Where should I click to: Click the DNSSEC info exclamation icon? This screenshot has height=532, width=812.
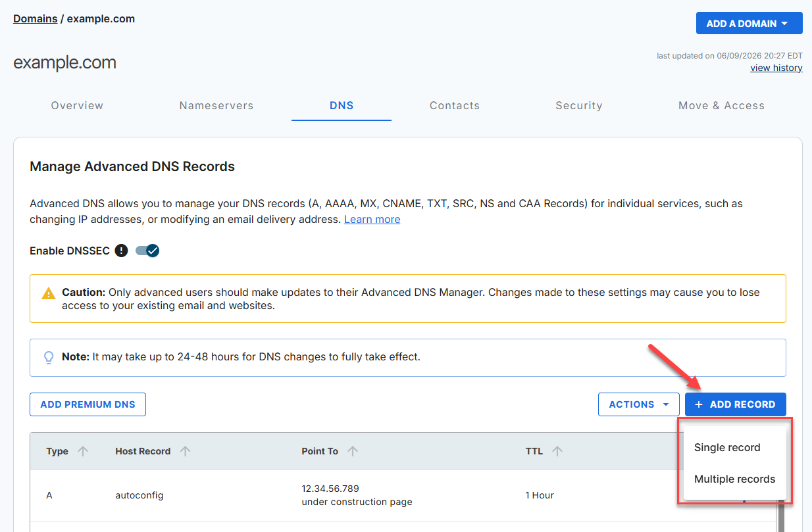coord(121,251)
